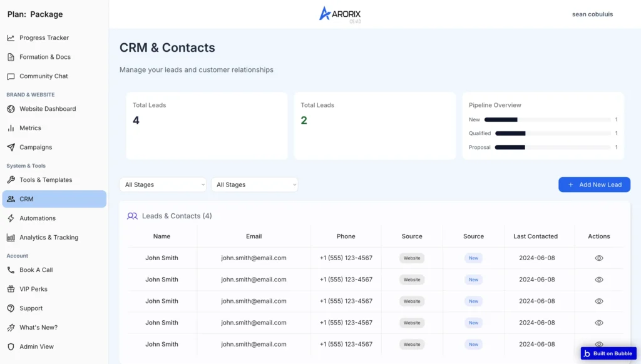Screen dimensions: 641x364
Task: Click the Leads & Contacts (4) heading
Action: tap(177, 216)
